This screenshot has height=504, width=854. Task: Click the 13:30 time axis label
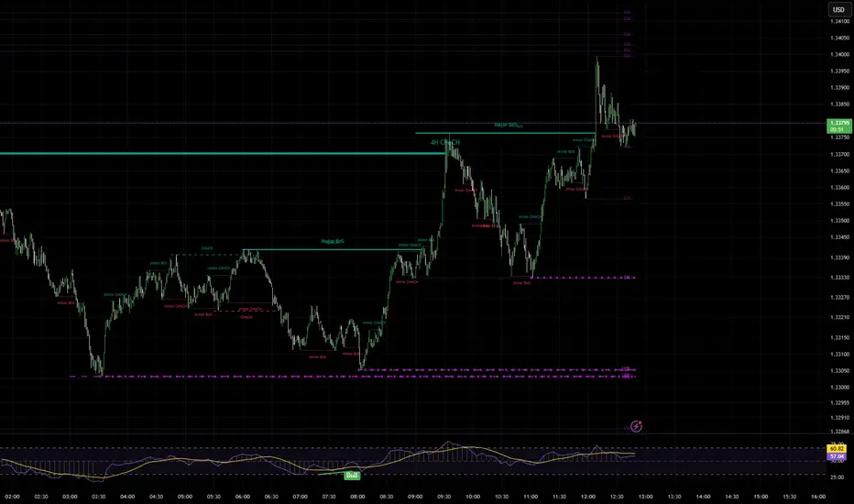coord(674,497)
